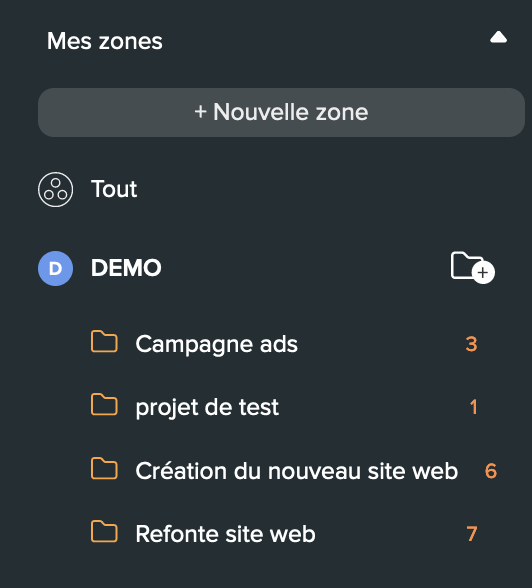Click the projet de test count badge 1
532x588 pixels.
[474, 407]
